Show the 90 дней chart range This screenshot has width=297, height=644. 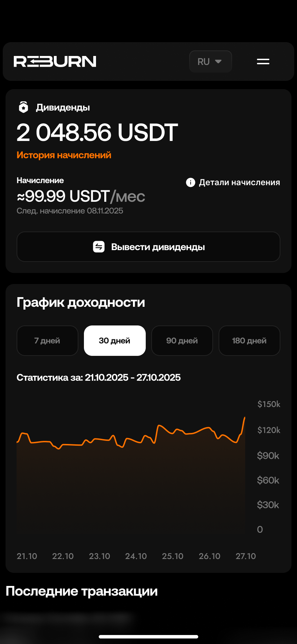(x=182, y=341)
